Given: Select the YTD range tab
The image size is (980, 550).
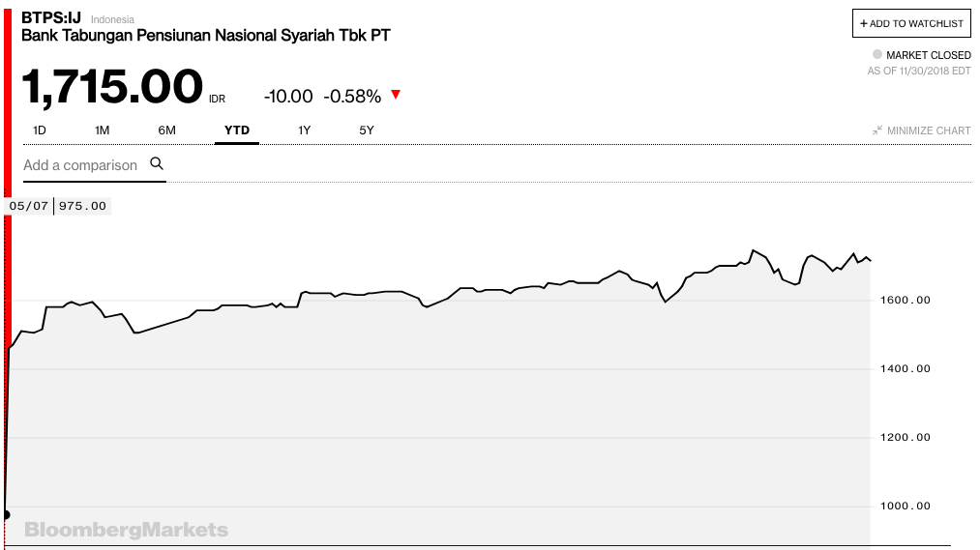Looking at the screenshot, I should pos(236,130).
